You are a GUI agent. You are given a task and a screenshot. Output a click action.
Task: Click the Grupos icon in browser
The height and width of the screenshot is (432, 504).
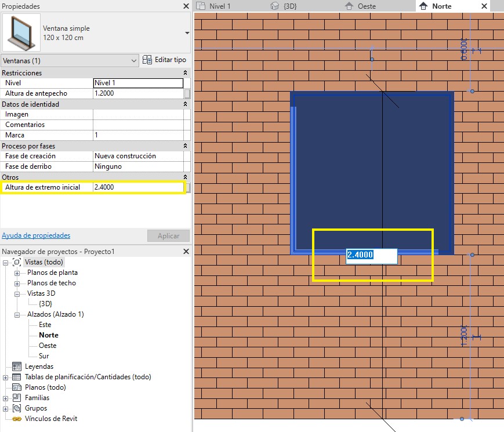click(17, 408)
